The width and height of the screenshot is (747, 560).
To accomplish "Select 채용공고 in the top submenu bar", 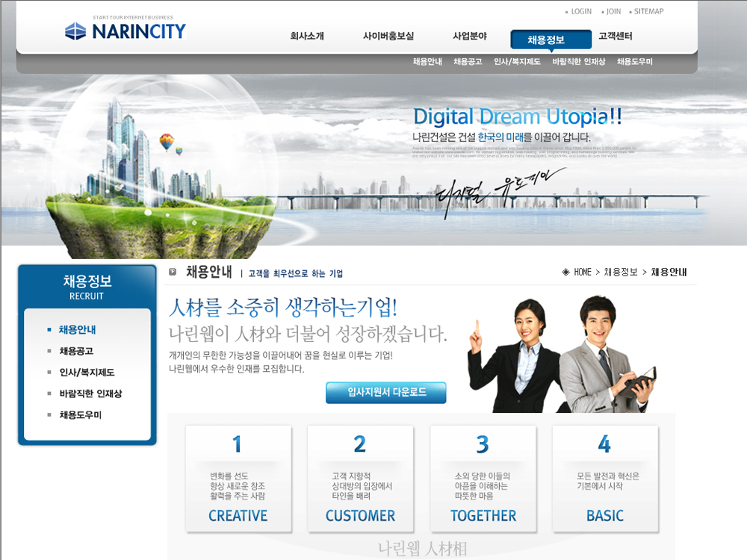I will coord(468,62).
